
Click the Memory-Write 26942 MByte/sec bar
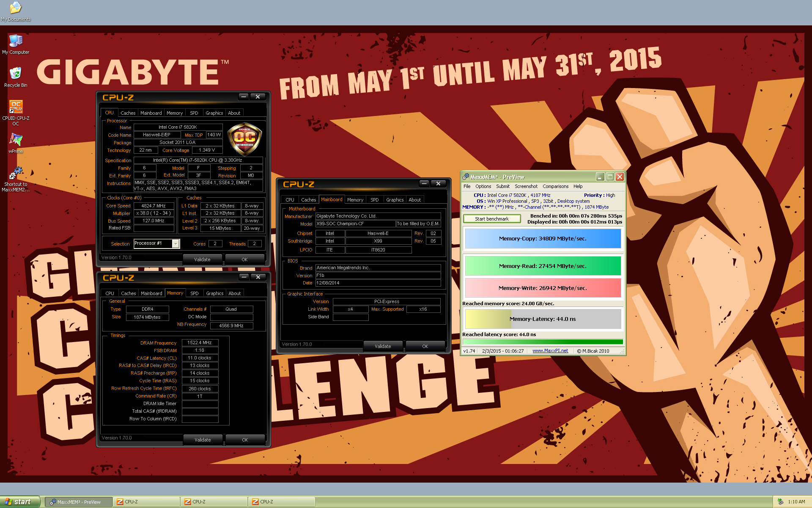point(543,288)
